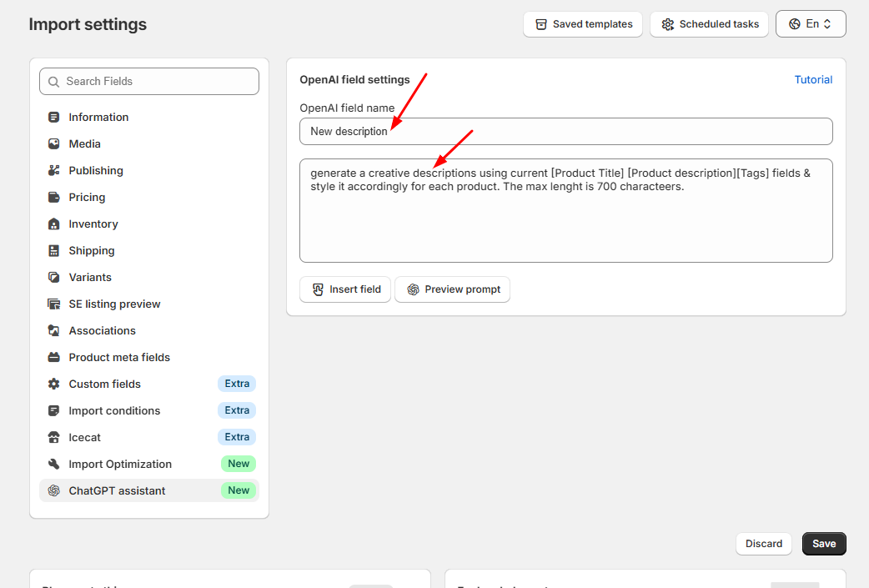Viewport: 869px width, 588px height.
Task: Click the SE listing preview icon
Action: click(53, 304)
